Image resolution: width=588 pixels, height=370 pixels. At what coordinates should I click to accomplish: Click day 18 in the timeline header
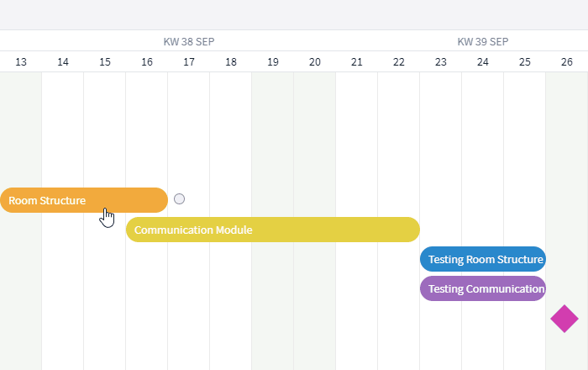[x=231, y=62]
